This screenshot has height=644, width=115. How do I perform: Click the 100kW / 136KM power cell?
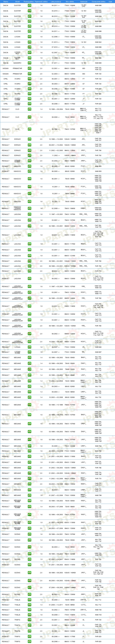tap(70, 156)
